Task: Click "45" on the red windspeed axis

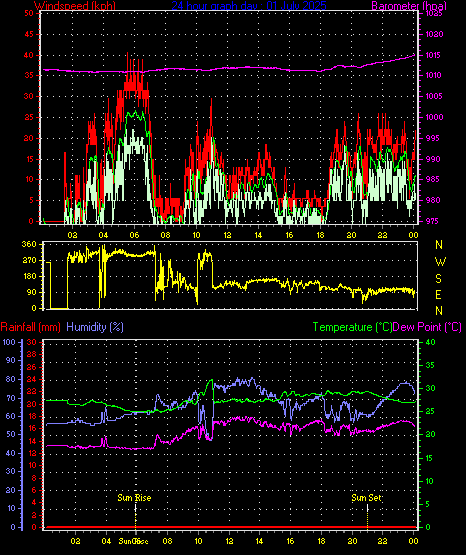Action: [x=29, y=34]
